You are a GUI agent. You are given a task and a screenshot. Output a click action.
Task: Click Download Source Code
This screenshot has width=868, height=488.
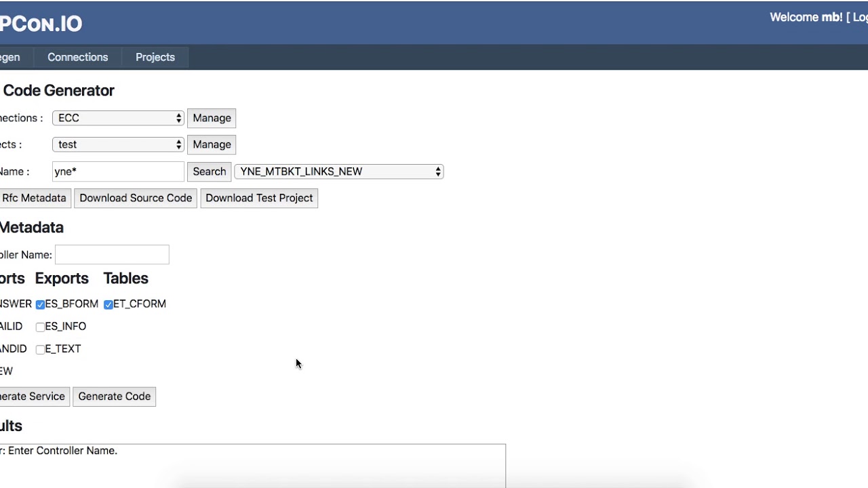[136, 198]
